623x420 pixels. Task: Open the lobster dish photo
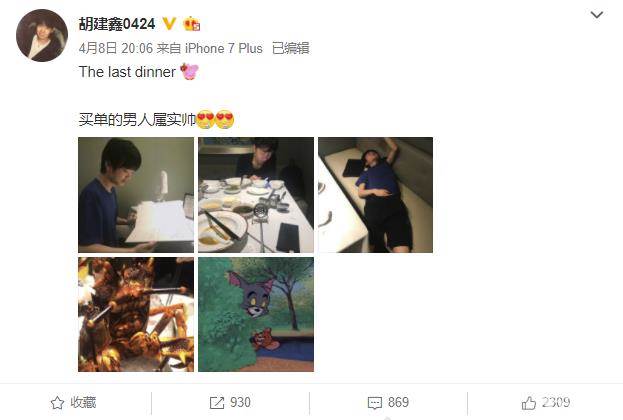click(136, 314)
